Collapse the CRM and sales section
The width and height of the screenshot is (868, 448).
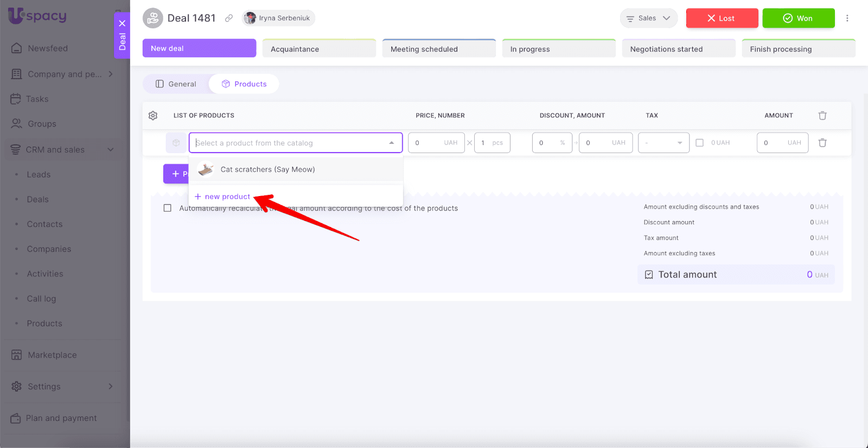click(x=111, y=150)
